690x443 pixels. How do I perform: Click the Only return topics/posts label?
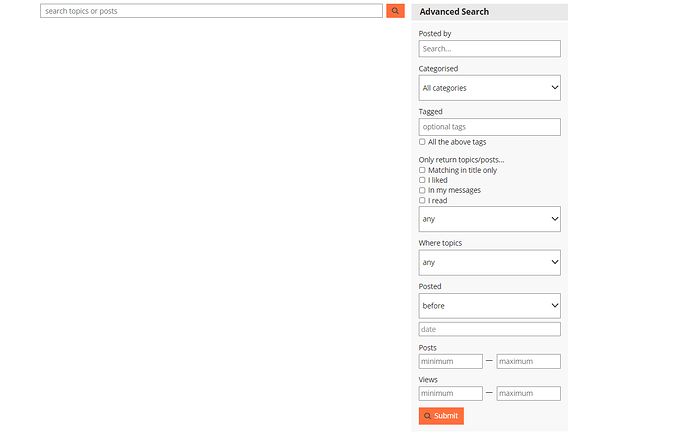(461, 160)
